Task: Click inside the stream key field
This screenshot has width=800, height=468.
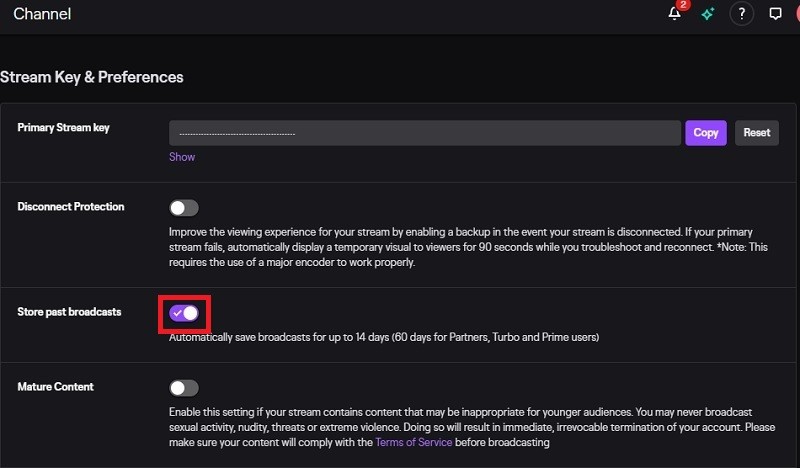Action: coord(425,133)
